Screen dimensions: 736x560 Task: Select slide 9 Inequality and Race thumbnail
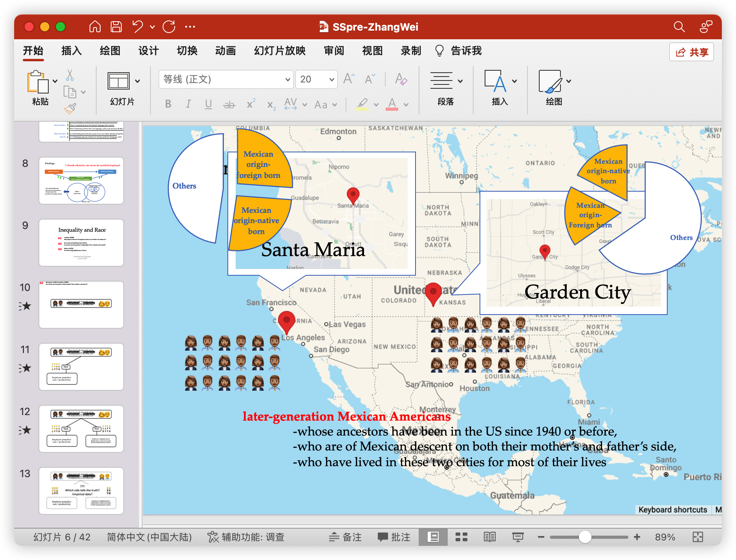coord(81,243)
